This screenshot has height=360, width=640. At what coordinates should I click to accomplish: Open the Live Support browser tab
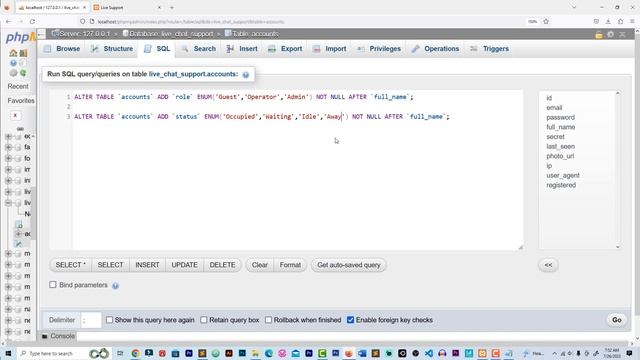pos(127,7)
